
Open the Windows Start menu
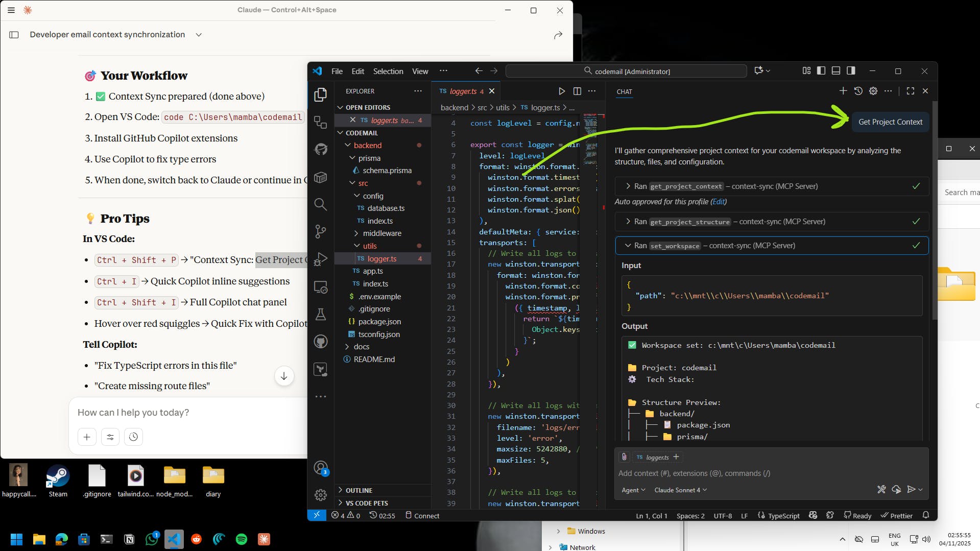point(16,539)
